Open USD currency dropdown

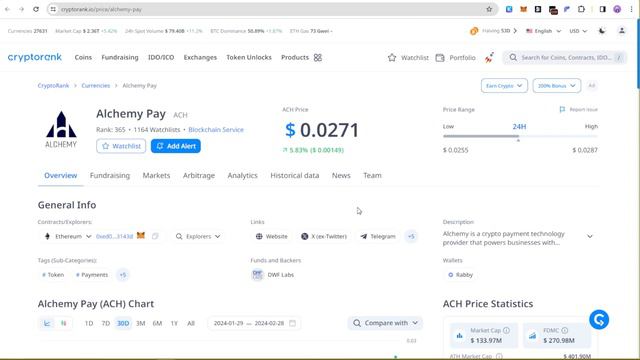click(x=578, y=31)
